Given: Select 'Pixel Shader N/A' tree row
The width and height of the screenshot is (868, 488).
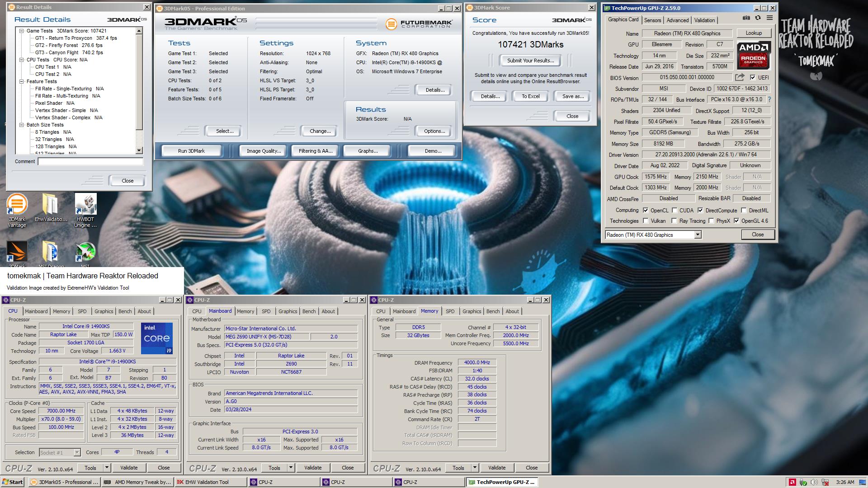Looking at the screenshot, I should coord(55,103).
